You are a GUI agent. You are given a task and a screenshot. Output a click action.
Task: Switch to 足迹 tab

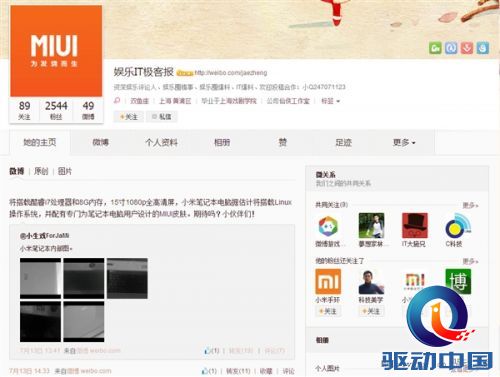click(343, 143)
